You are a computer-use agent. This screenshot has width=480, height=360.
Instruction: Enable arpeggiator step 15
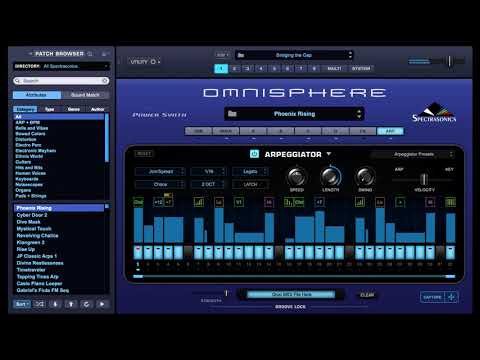tap(279, 252)
